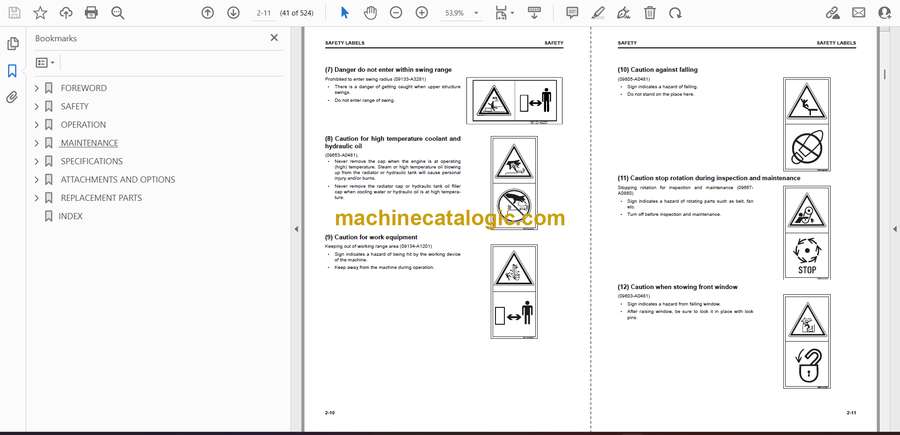900x435 pixels.
Task: Select heading "(9) Caution for work equipment"
Action: pos(371,237)
